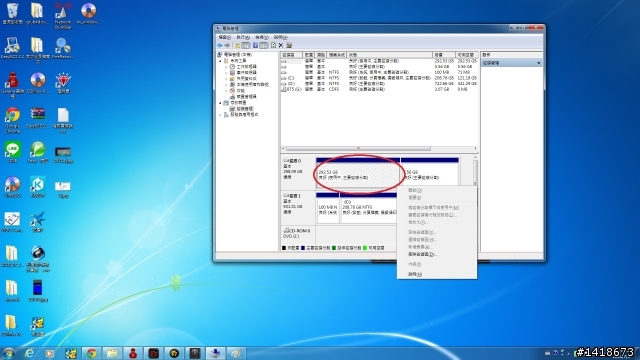Click the CD-ROM 0 DVD (G:) label
The width and height of the screenshot is (640, 360).
point(298,234)
